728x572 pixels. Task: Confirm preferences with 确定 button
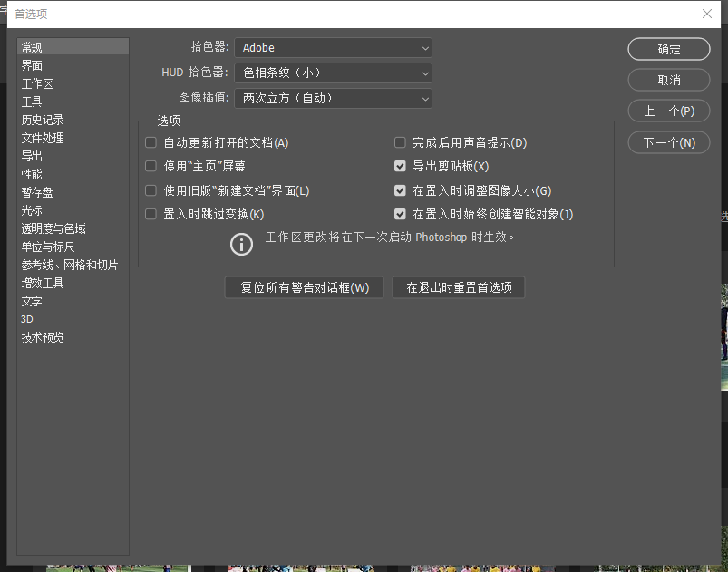668,49
